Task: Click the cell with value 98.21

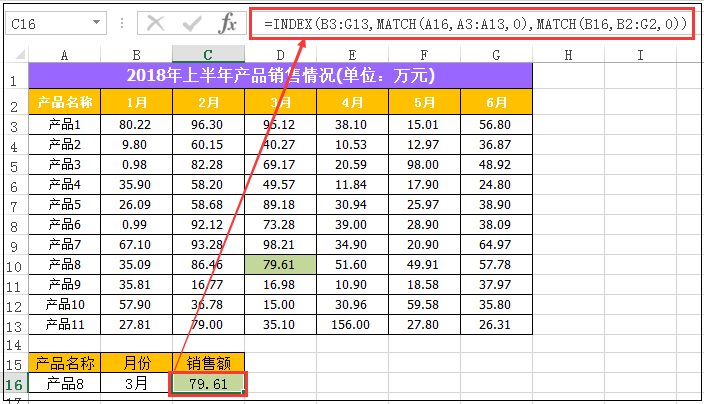Action: [x=281, y=245]
